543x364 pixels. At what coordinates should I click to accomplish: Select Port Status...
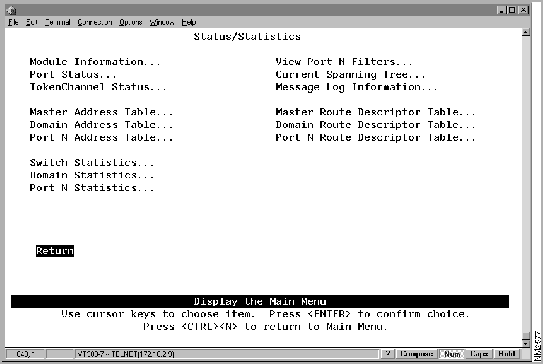(x=73, y=75)
